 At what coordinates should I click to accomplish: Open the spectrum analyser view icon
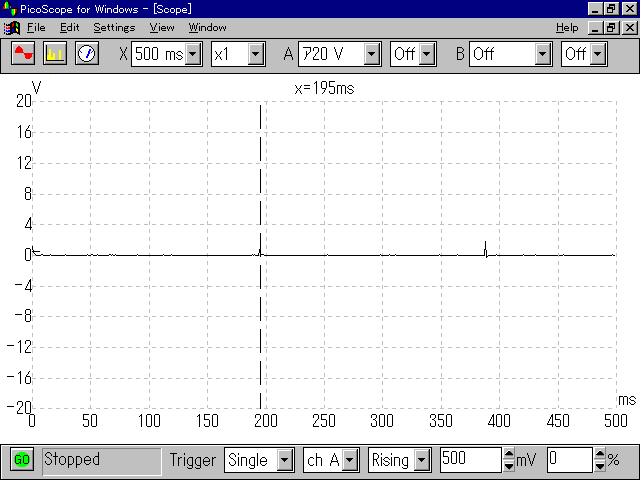point(55,53)
